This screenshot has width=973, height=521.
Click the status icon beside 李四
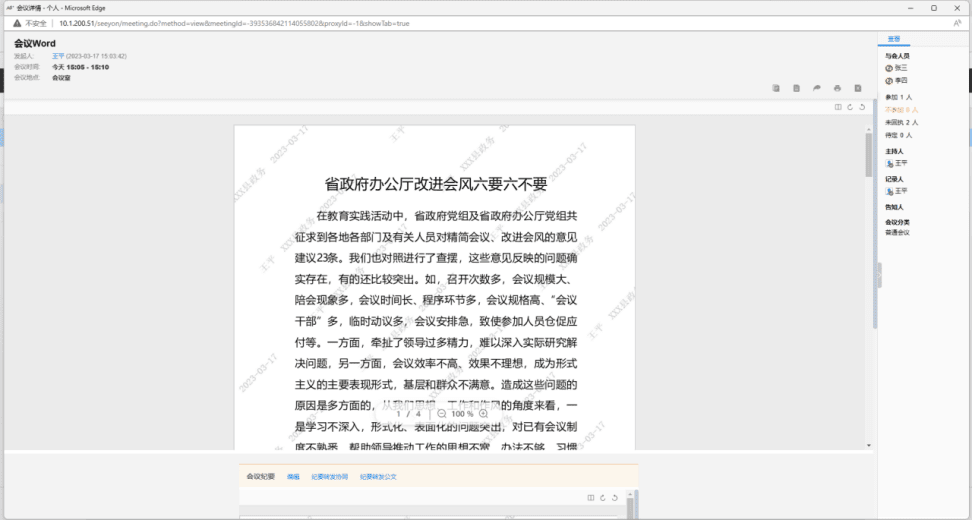(889, 81)
